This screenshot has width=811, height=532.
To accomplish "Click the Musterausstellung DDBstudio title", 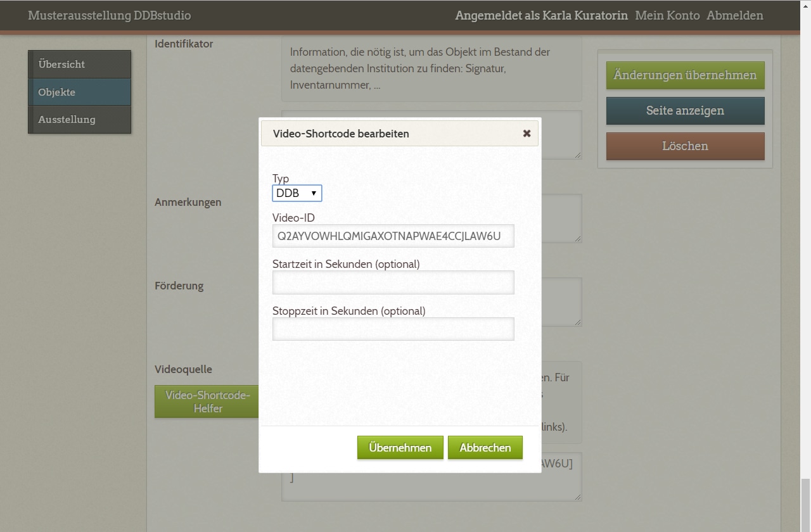I will [x=109, y=15].
